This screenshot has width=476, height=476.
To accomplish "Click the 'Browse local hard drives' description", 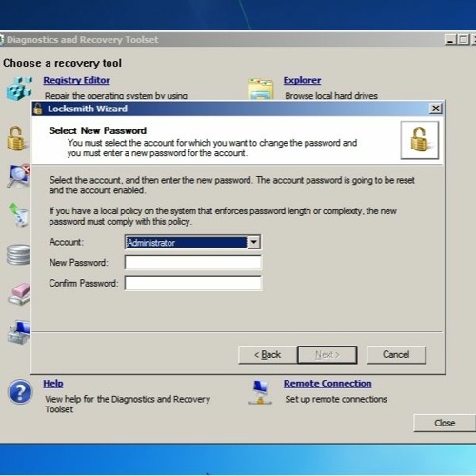I will (x=331, y=96).
